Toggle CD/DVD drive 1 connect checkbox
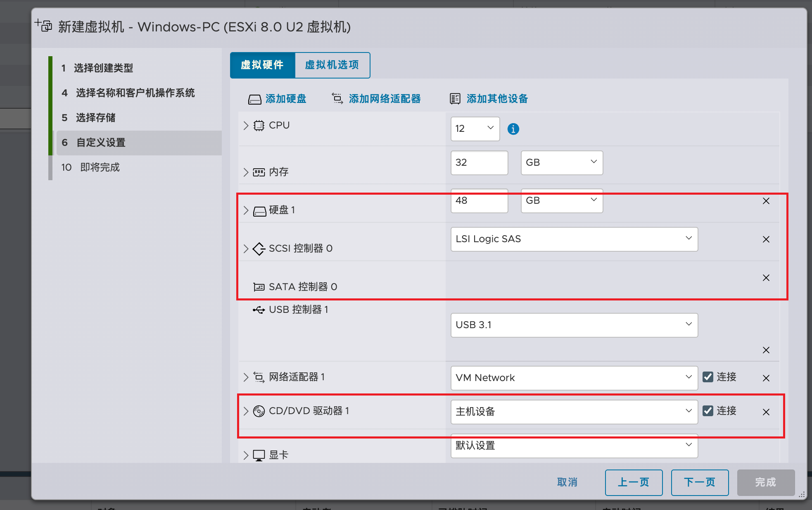The width and height of the screenshot is (812, 510). point(708,411)
